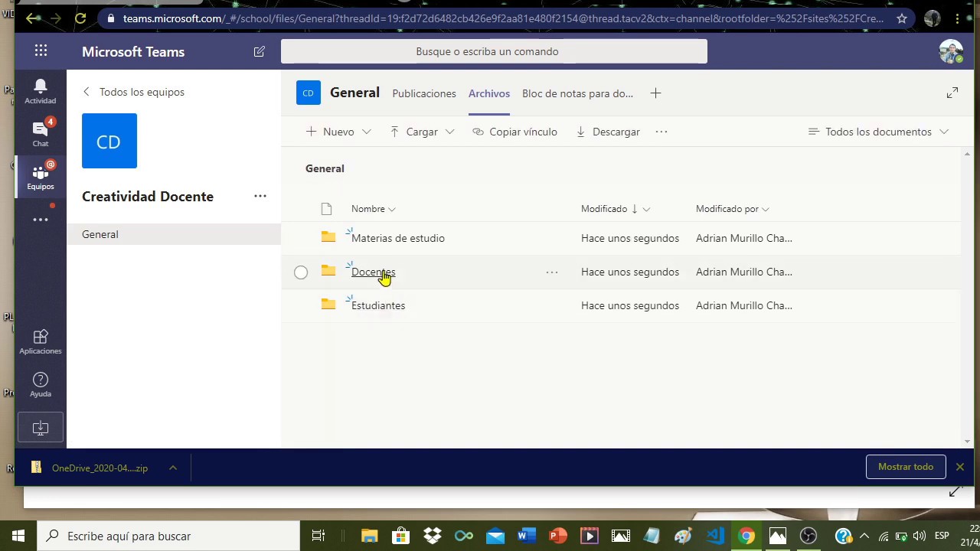Reload the browser page
The image size is (980, 551).
click(x=80, y=18)
